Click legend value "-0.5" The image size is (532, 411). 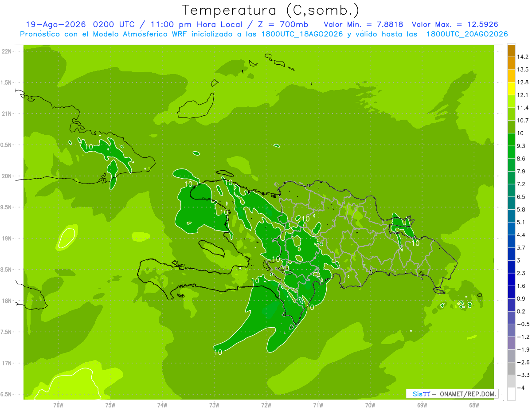(x=523, y=324)
